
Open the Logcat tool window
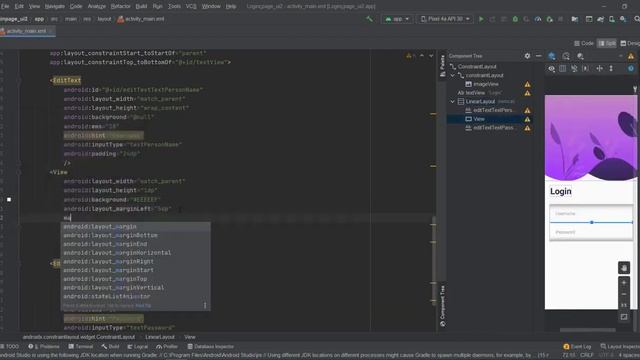pos(138,347)
